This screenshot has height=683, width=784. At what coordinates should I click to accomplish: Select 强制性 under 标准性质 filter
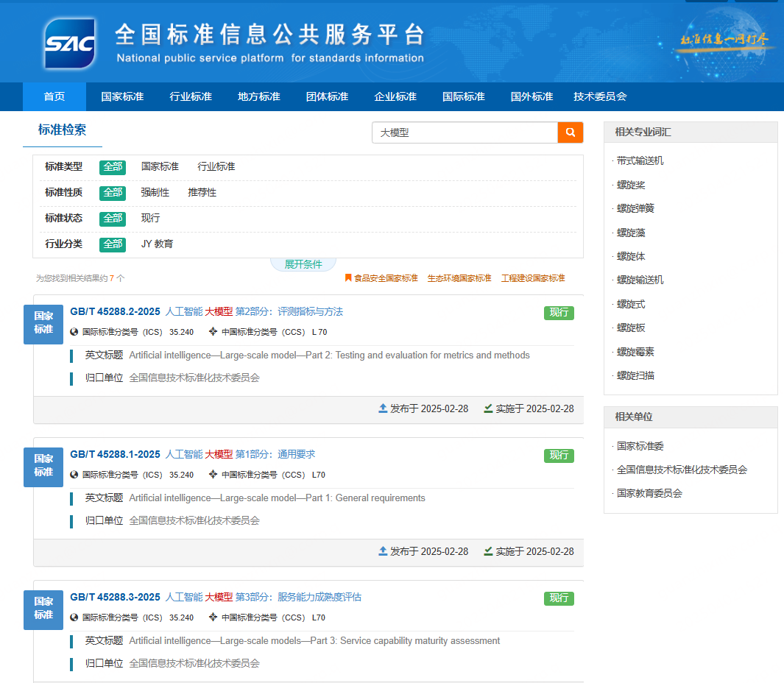(x=155, y=193)
